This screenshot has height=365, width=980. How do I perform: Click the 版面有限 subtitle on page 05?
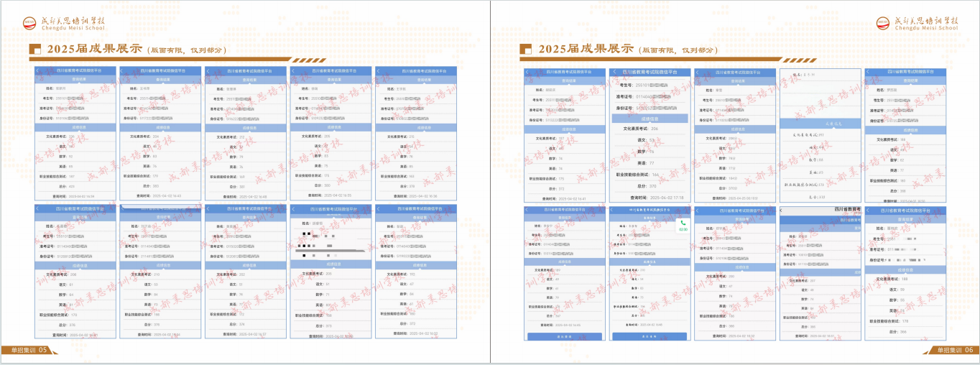point(187,51)
